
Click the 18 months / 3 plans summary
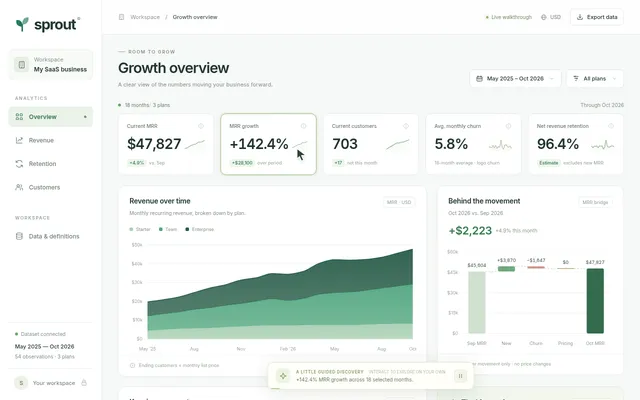point(147,105)
